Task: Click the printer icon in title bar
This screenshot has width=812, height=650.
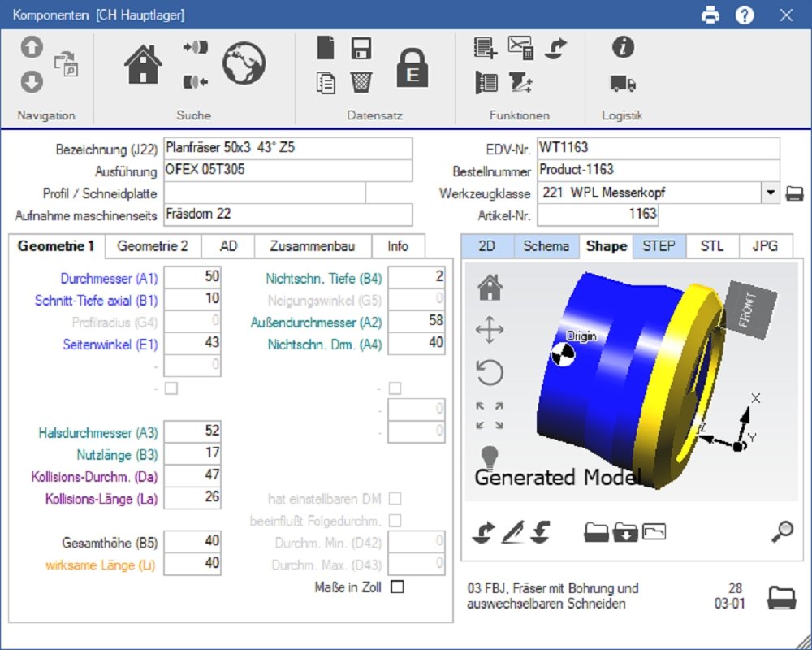Action: [710, 15]
